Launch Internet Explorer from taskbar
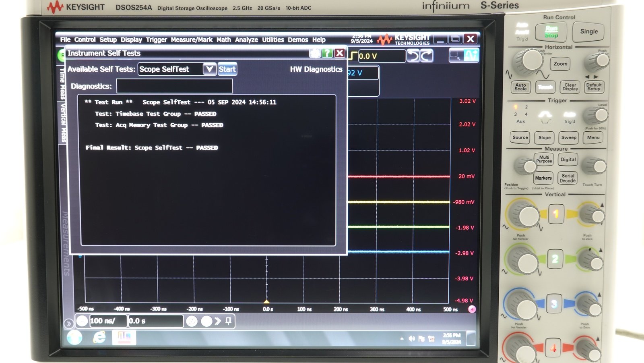This screenshot has width=644, height=363. point(99,338)
